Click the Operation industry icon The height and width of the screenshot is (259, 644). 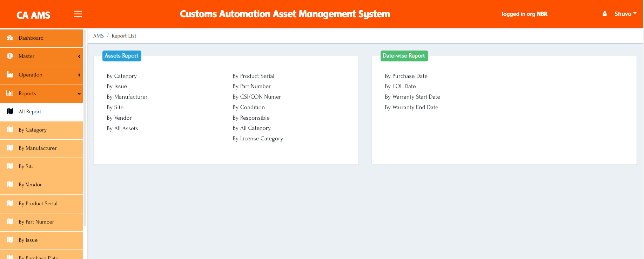(10, 75)
